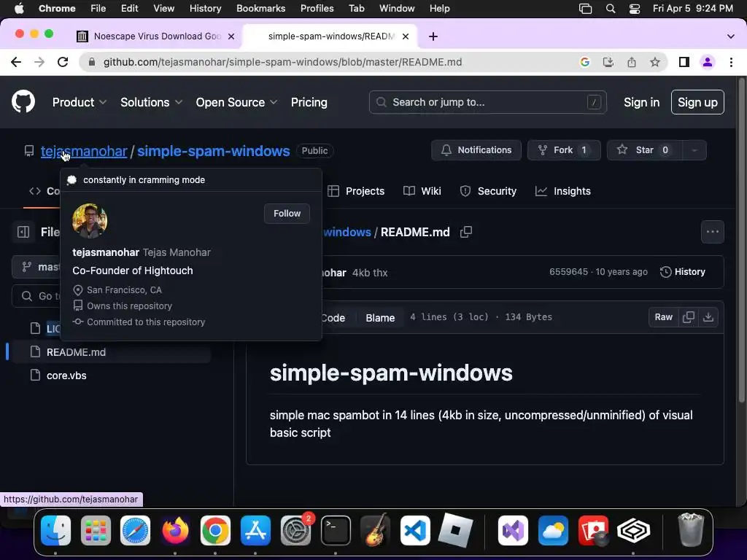Bookmark this page with the star icon
747x560 pixels.
click(655, 62)
